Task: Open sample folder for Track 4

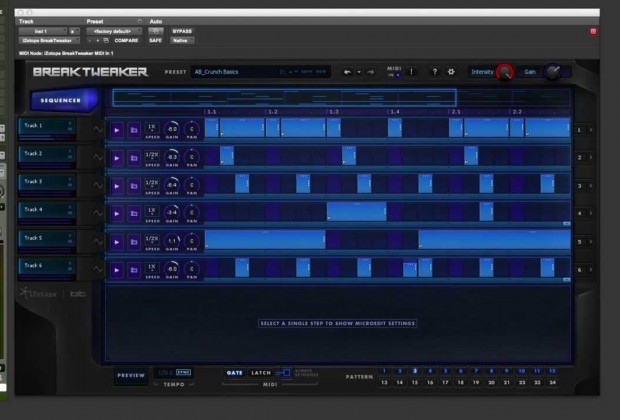Action: pos(134,214)
